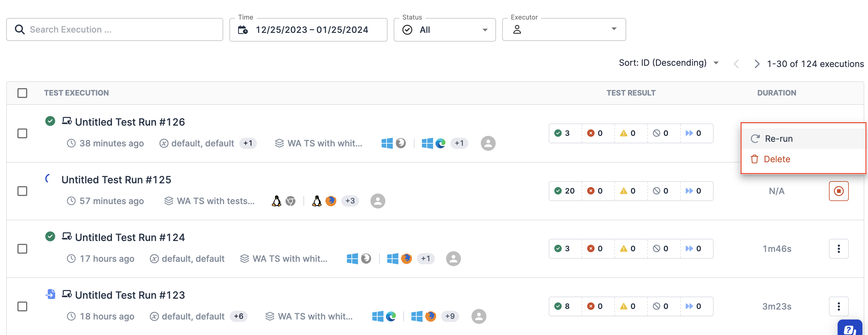
Task: Change the Sort: ID (Descending) order
Action: 669,63
